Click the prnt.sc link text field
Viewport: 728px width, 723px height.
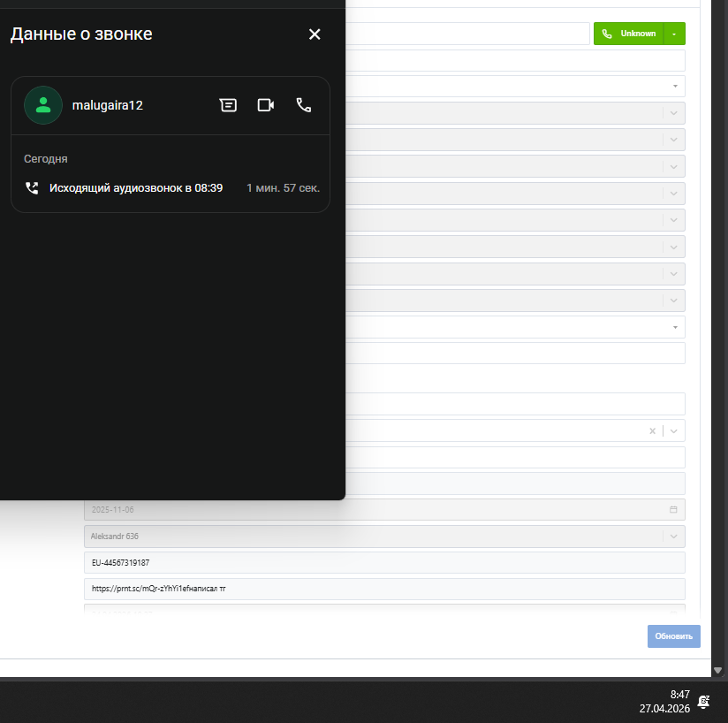click(x=384, y=589)
